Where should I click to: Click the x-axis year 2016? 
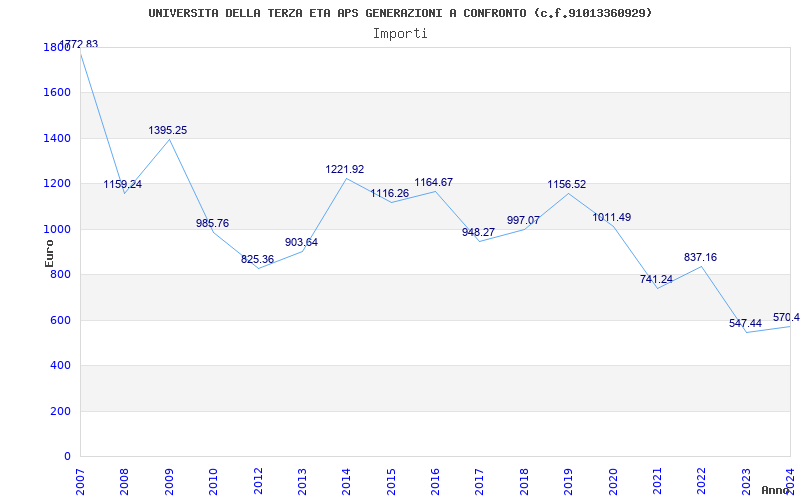pyautogui.click(x=436, y=482)
